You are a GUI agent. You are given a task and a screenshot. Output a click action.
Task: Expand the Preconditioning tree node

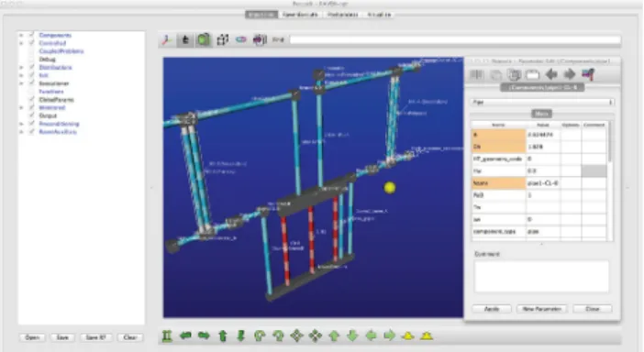tap(21, 124)
